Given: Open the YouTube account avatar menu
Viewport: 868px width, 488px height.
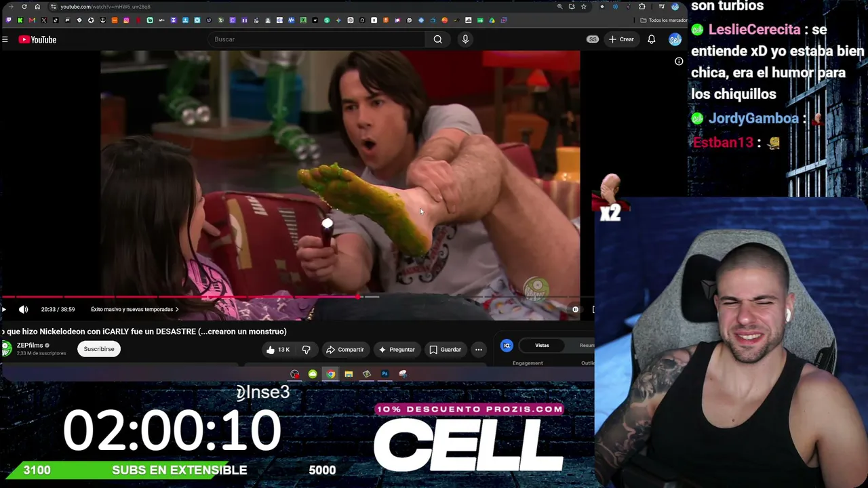Looking at the screenshot, I should (675, 39).
